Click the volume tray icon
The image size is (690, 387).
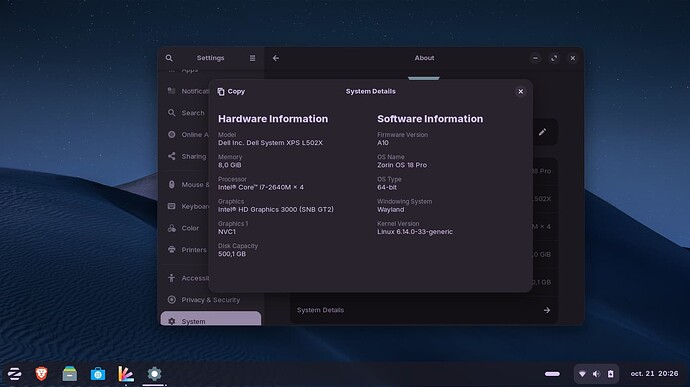point(596,374)
